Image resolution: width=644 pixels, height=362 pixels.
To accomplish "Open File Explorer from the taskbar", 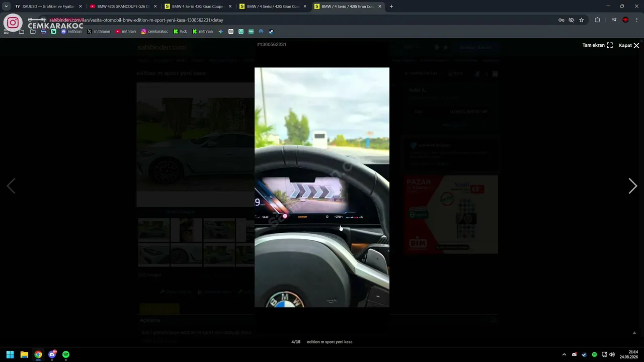I will 24,354.
